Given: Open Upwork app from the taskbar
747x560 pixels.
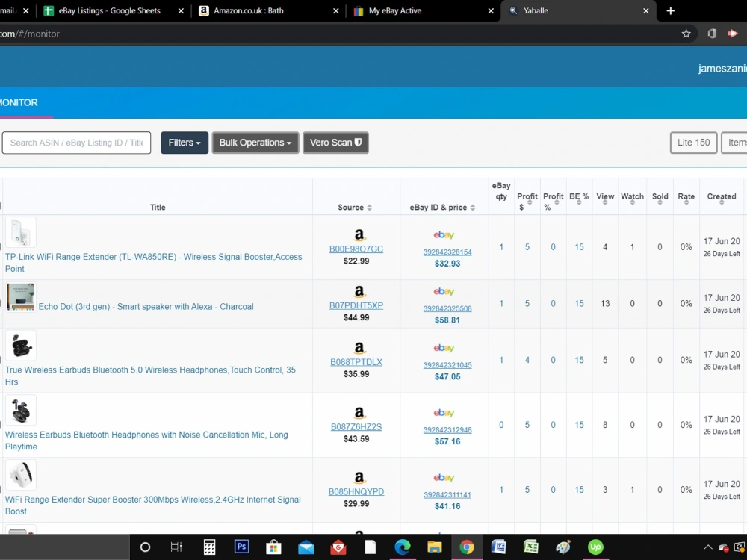Looking at the screenshot, I should click(x=595, y=547).
